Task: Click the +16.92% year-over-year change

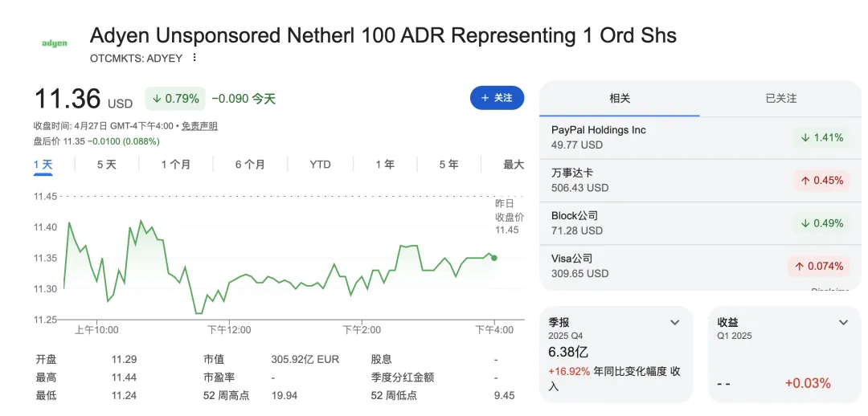Action: (x=569, y=372)
